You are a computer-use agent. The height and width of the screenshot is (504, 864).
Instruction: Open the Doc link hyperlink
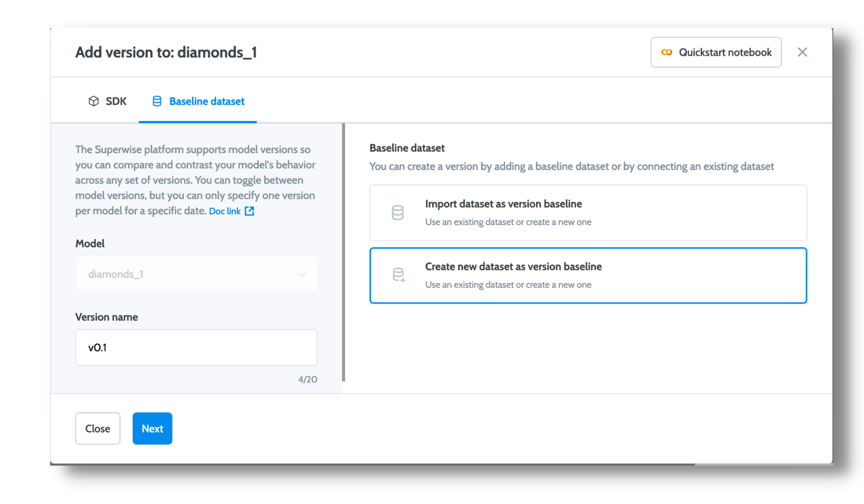tap(225, 211)
